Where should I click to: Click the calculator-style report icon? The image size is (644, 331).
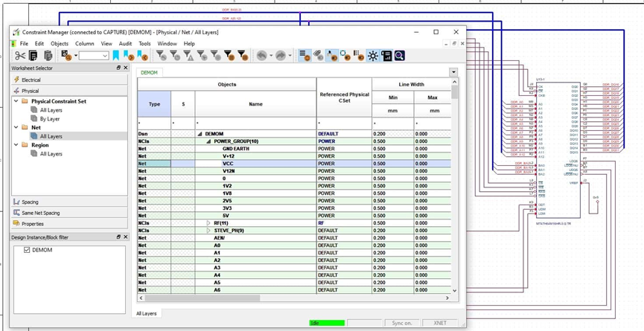click(x=386, y=56)
